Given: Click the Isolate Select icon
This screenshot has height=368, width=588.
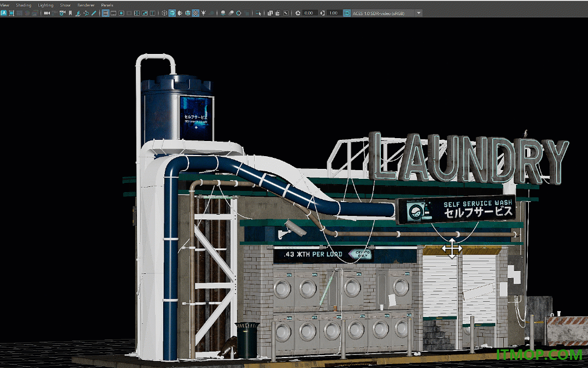Looking at the screenshot, I should [x=258, y=13].
